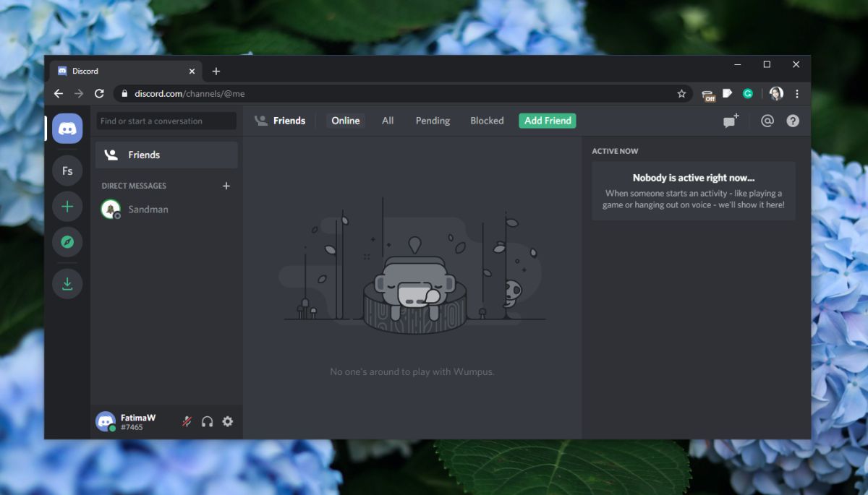Toggle headphones deafen

tap(208, 421)
